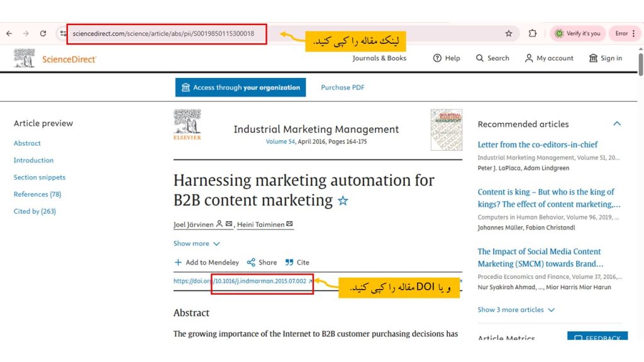Click the browser address bar URL
This screenshot has height=362, width=644.
[x=164, y=33]
